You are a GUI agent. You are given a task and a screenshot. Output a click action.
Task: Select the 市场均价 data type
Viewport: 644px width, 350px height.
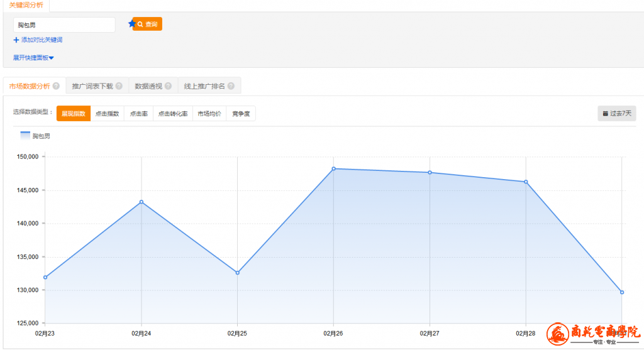(209, 114)
